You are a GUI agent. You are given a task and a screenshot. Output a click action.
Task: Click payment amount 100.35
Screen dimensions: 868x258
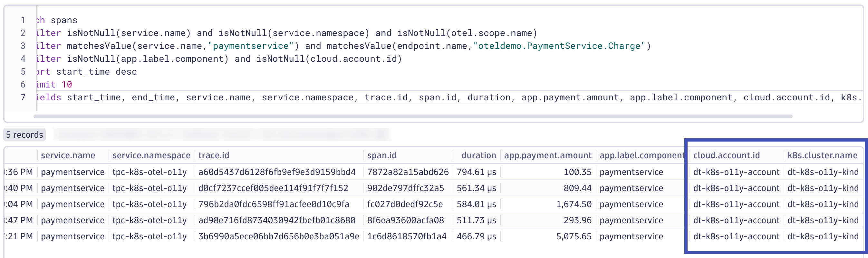click(x=578, y=172)
